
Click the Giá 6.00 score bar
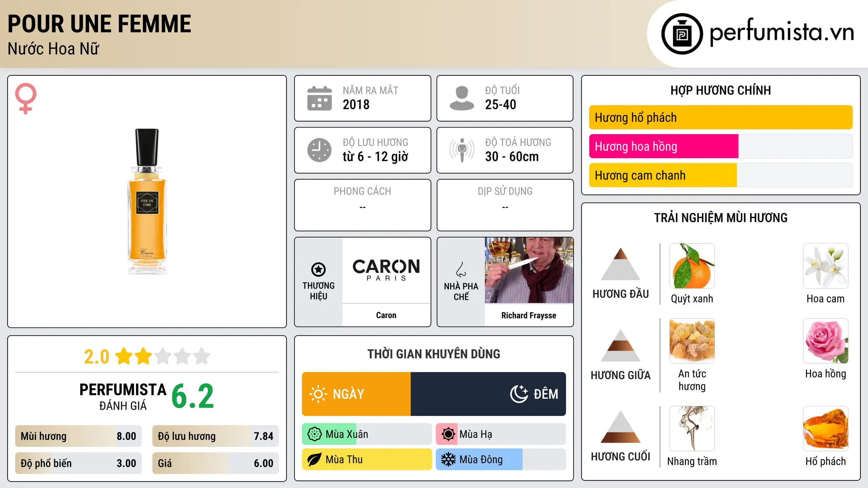pos(215,463)
